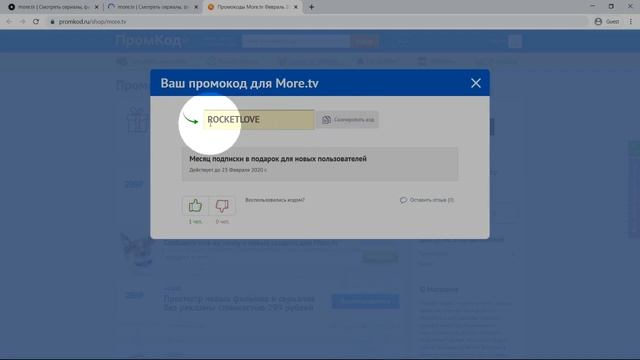Reload the current page
The height and width of the screenshot is (360, 640).
[x=36, y=22]
